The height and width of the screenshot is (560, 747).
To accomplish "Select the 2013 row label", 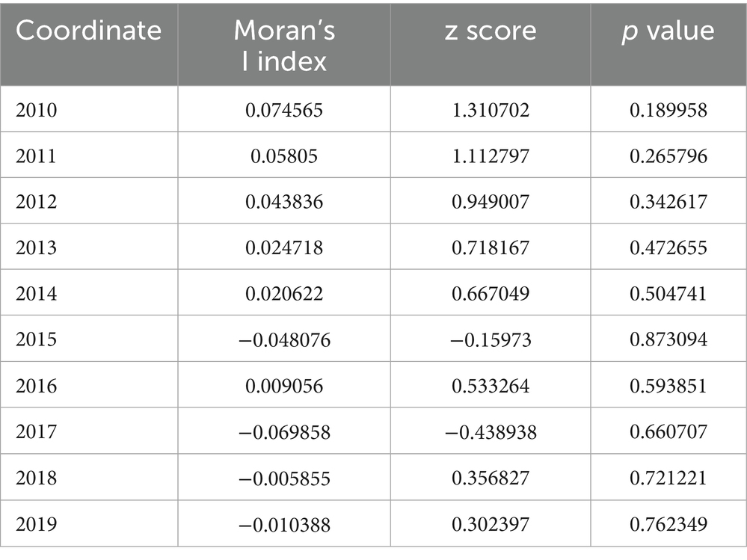I will (36, 248).
